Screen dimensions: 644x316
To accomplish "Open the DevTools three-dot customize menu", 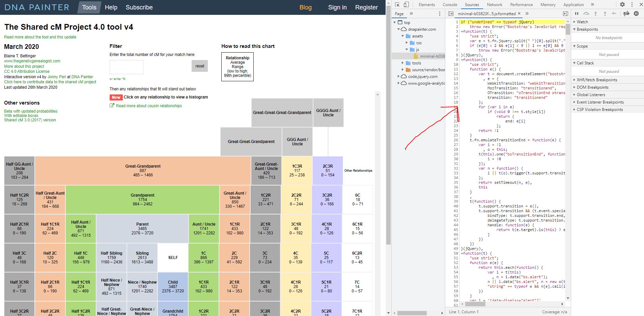I will click(x=632, y=4).
